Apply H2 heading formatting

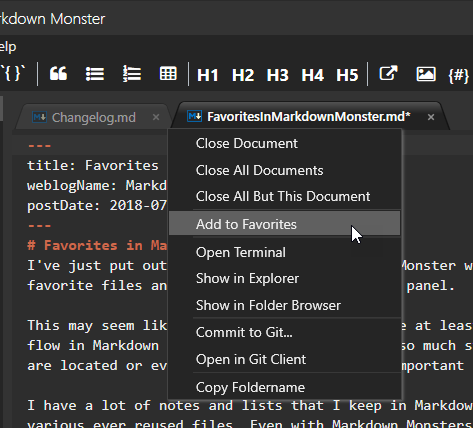pyautogui.click(x=243, y=75)
